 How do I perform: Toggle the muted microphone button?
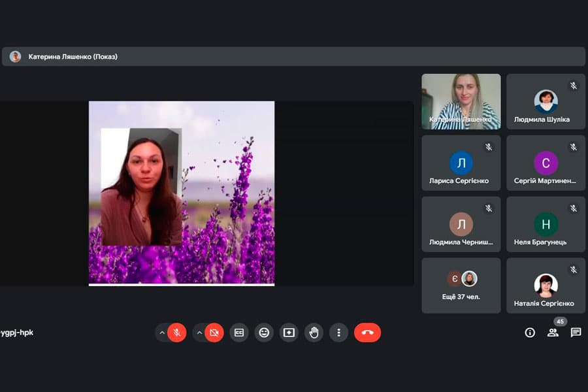(176, 333)
